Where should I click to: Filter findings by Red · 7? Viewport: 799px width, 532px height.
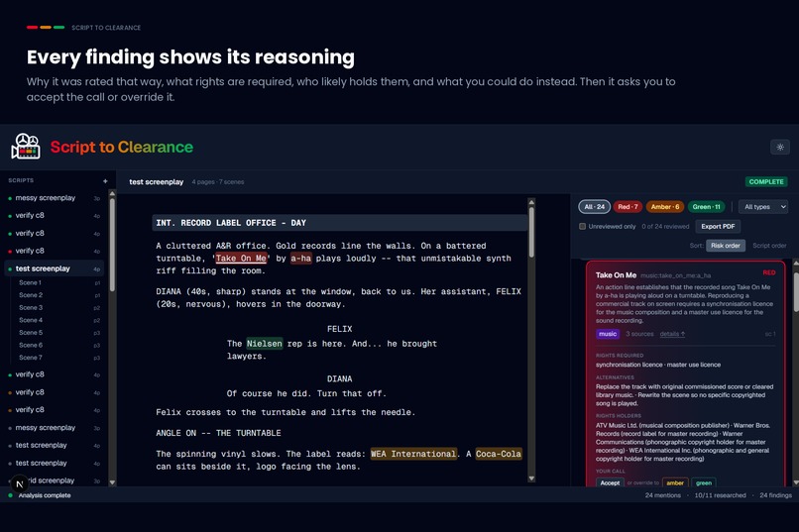tap(628, 207)
